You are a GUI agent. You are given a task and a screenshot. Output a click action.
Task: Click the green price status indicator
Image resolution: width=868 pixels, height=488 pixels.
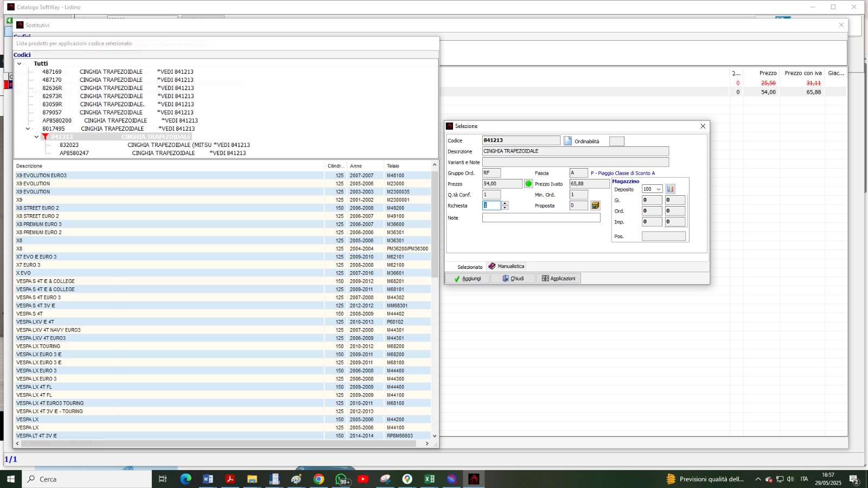[528, 184]
